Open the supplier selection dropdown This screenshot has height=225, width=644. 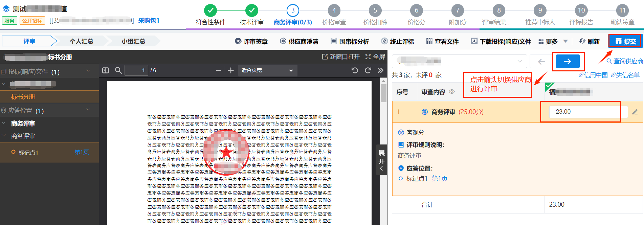(x=460, y=61)
